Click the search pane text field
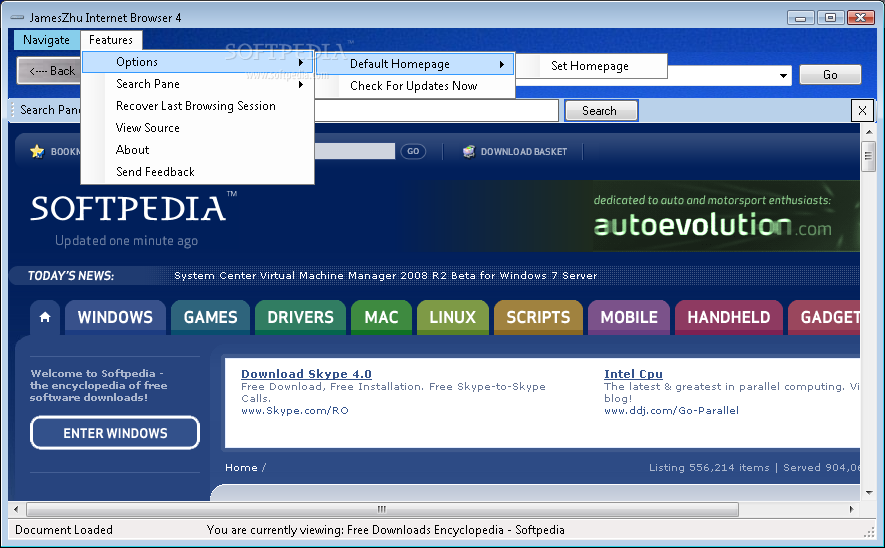Viewport: 885px width, 548px height. tap(436, 111)
